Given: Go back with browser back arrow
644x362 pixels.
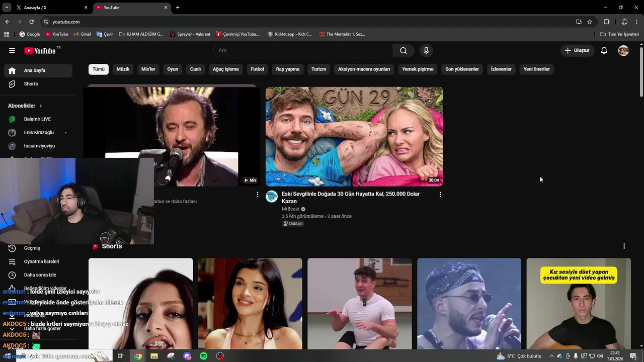Looking at the screenshot, I should pos(7,22).
